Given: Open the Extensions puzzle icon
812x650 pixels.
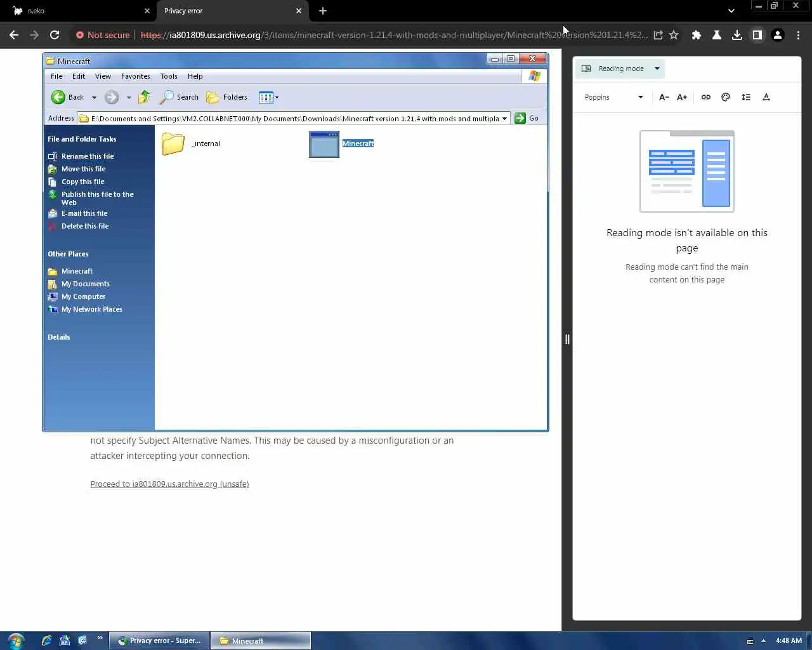Looking at the screenshot, I should tap(697, 35).
